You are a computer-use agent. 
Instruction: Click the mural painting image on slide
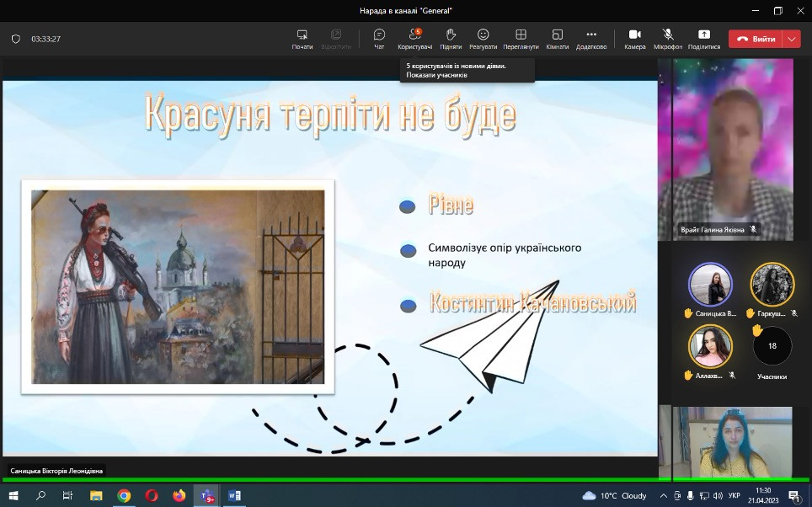point(178,287)
